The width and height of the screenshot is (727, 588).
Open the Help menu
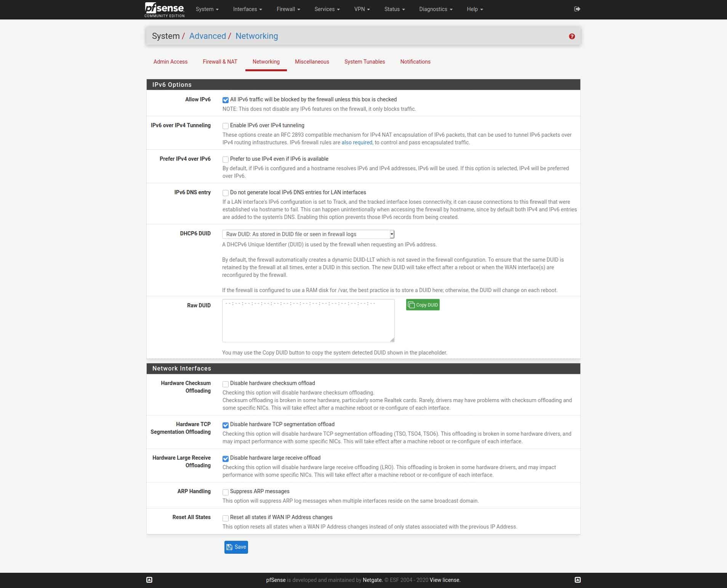tap(475, 9)
